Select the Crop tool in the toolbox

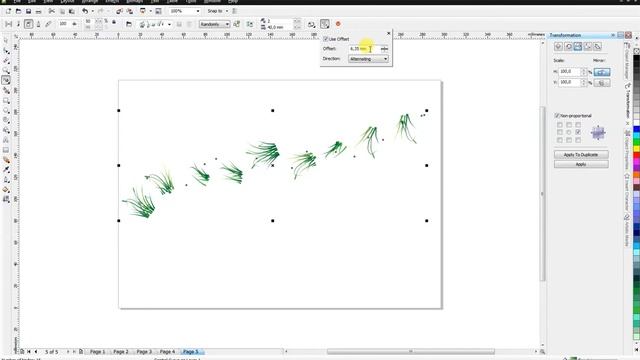[x=6, y=60]
